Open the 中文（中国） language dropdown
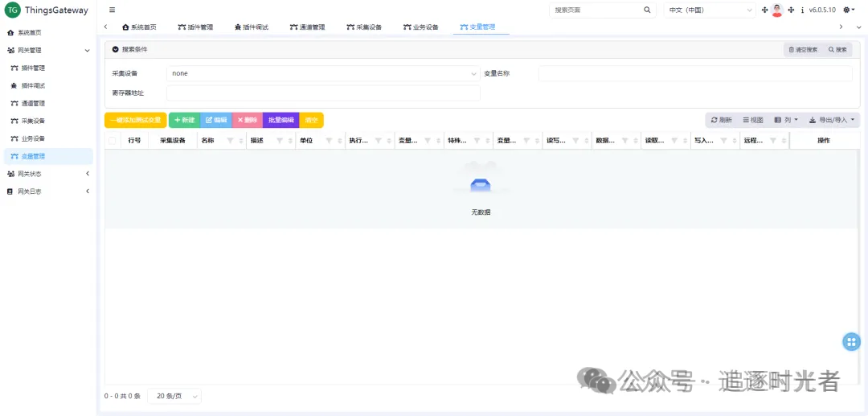868x416 pixels. tap(710, 10)
